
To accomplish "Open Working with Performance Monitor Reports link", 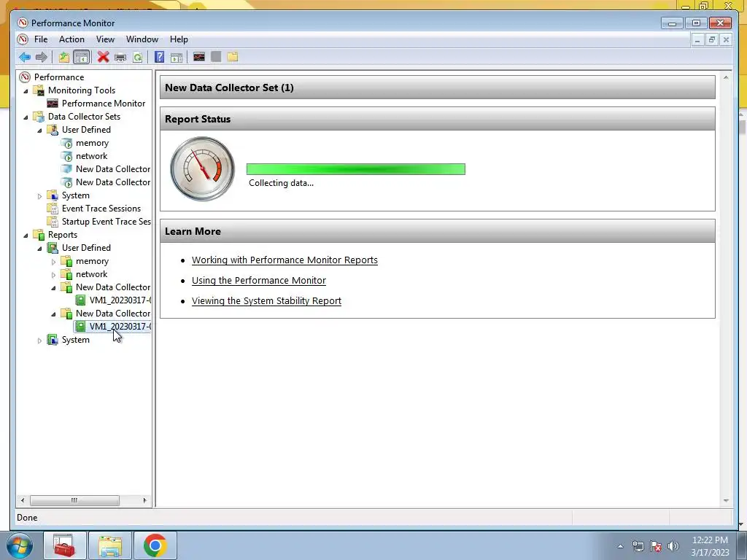I will coord(285,260).
